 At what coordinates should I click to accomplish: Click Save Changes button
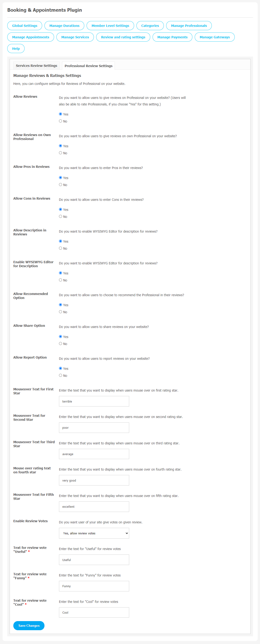tap(29, 626)
